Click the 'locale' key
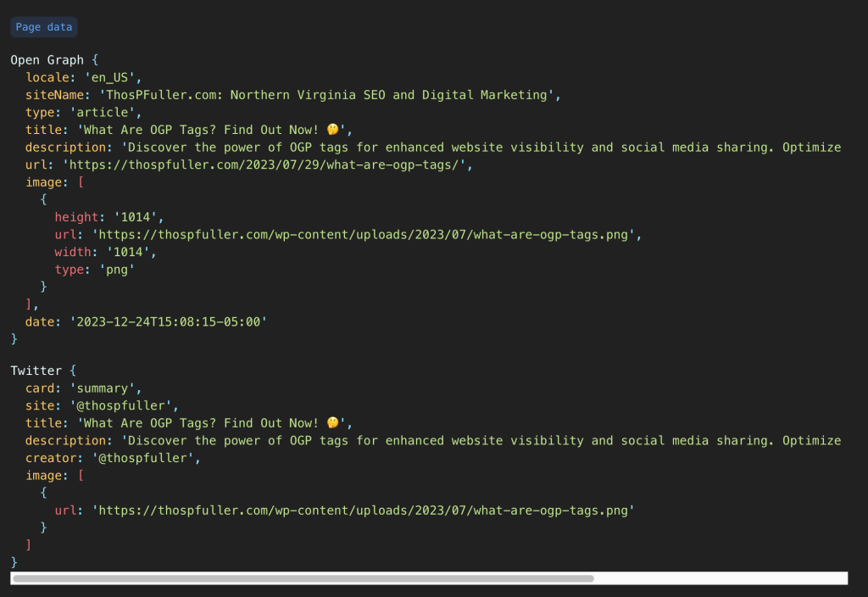Viewport: 868px width, 597px height. [x=47, y=77]
